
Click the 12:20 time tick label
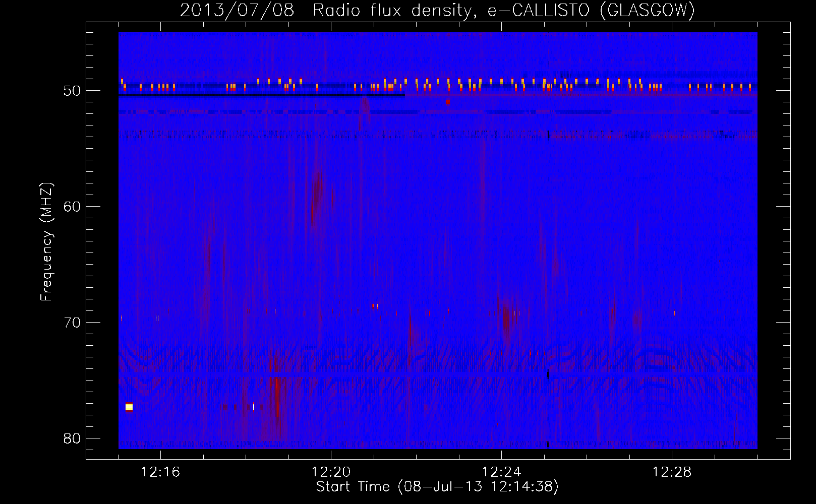[x=331, y=472]
